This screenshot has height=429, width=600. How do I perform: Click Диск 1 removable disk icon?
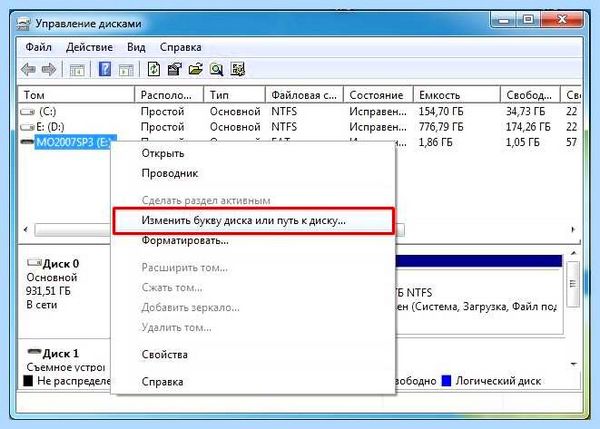[34, 352]
